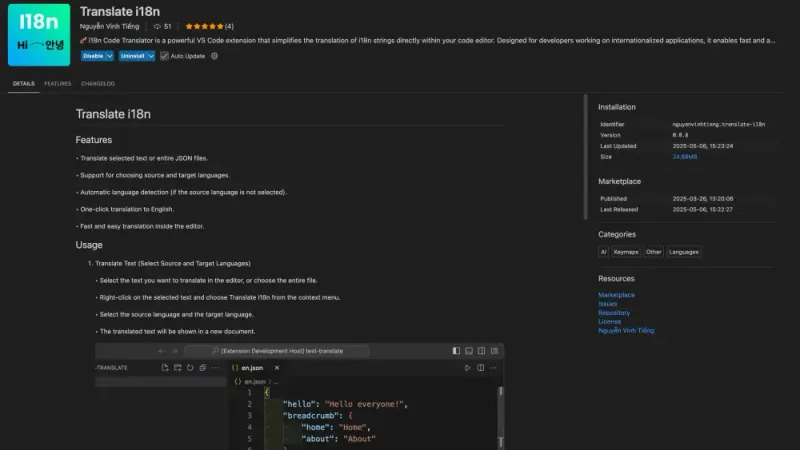Click the TRANSLATE explorer section header
This screenshot has width=800, height=450.
tap(111, 367)
